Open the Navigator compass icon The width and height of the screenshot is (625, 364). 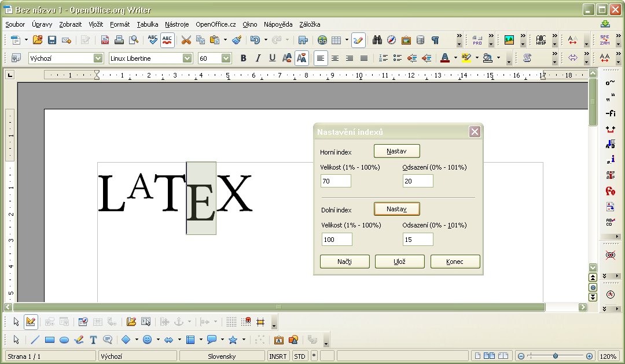[391, 40]
